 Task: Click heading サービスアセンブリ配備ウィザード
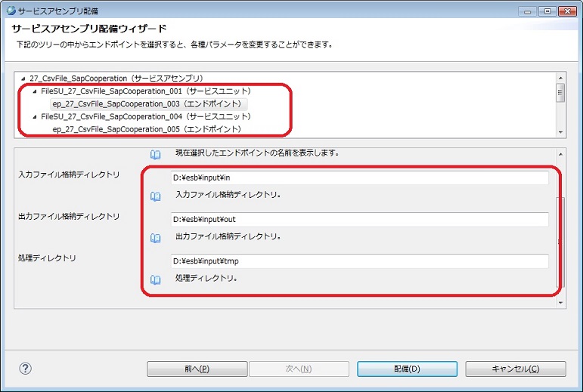point(89,29)
